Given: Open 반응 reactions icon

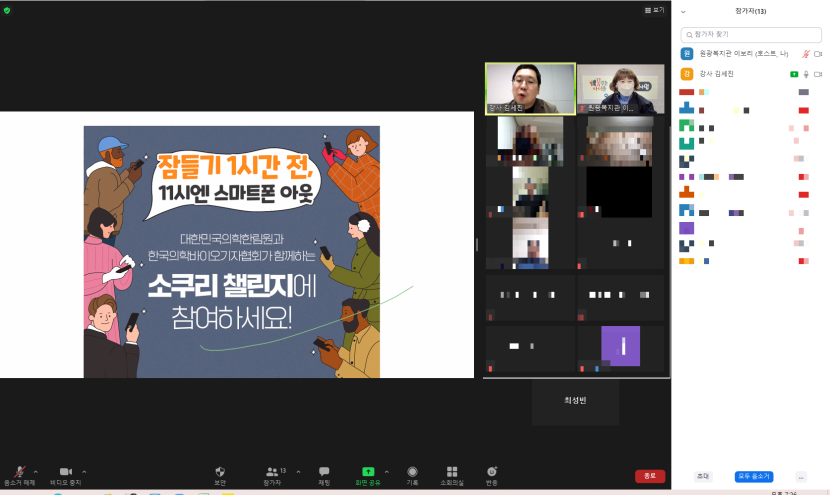Looking at the screenshot, I should 492,472.
